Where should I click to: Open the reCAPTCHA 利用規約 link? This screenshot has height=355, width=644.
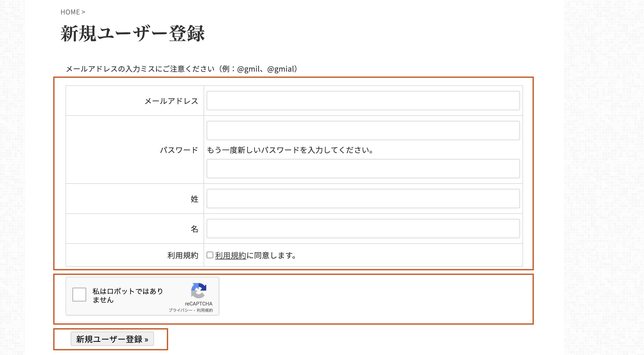pyautogui.click(x=205, y=310)
